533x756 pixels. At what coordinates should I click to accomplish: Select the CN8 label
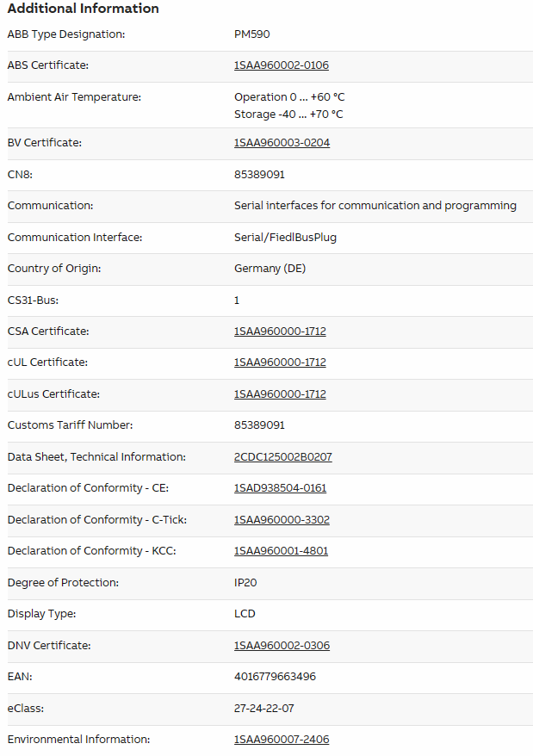pyautogui.click(x=20, y=174)
